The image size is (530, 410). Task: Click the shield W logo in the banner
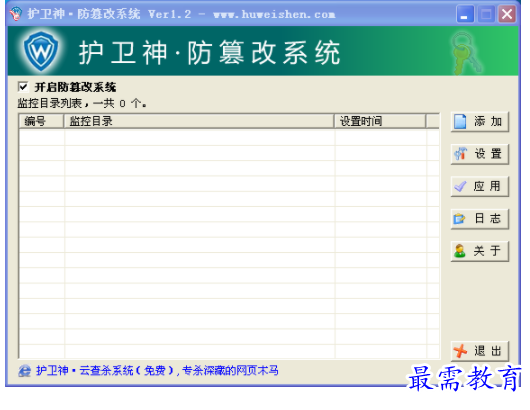41,51
